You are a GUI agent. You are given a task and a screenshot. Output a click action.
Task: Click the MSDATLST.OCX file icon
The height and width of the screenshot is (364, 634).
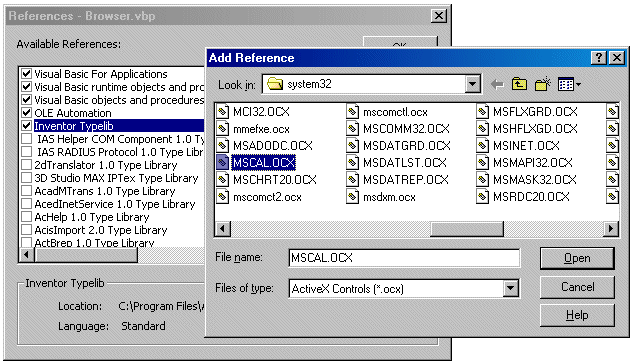353,163
